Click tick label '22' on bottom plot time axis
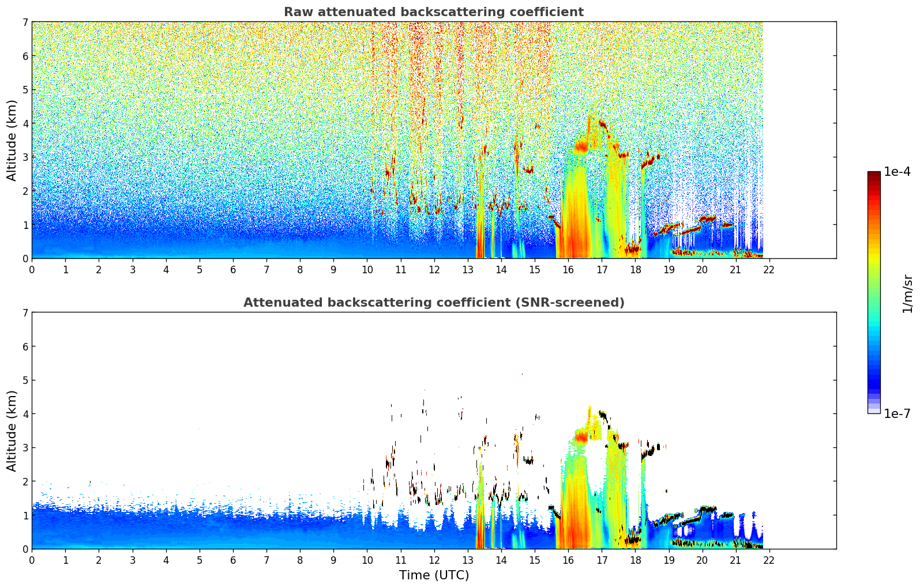 (769, 560)
